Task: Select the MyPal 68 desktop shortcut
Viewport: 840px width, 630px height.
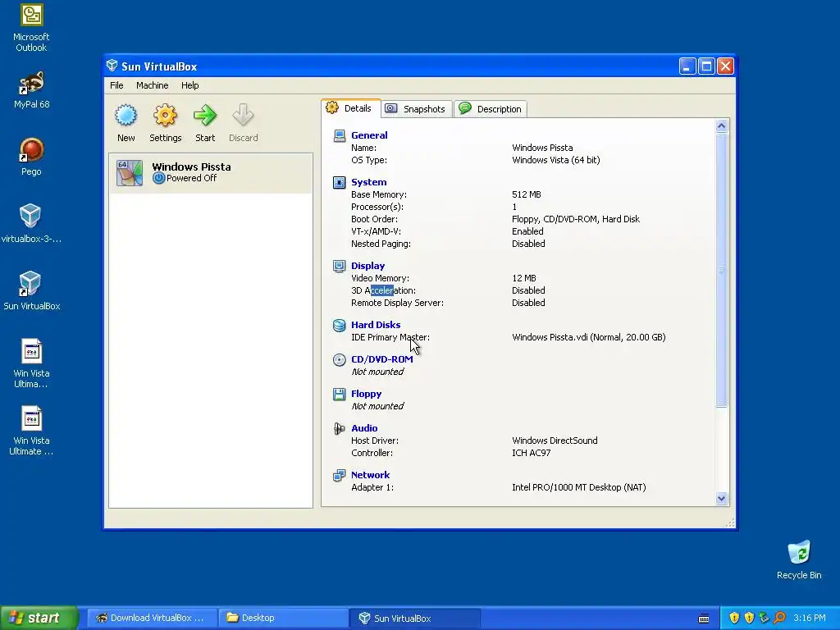Action: point(31,83)
